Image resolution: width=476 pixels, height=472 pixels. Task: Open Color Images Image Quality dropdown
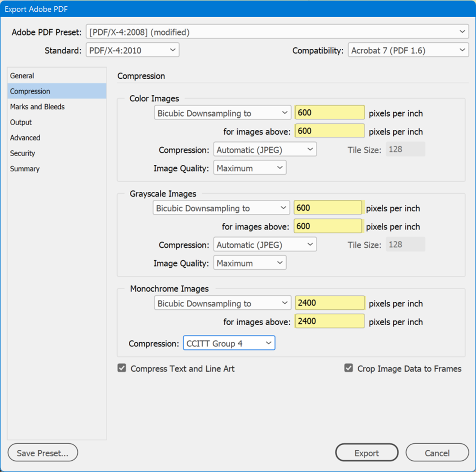250,167
